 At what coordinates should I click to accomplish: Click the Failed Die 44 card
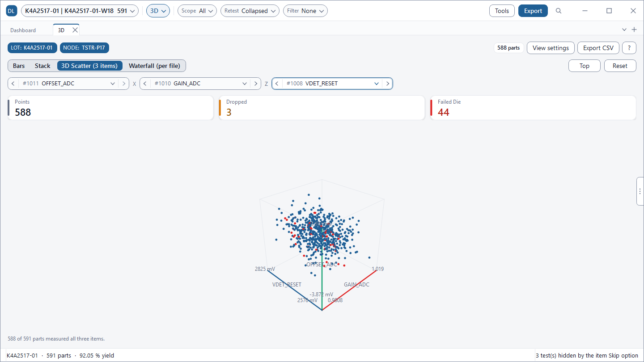click(533, 108)
